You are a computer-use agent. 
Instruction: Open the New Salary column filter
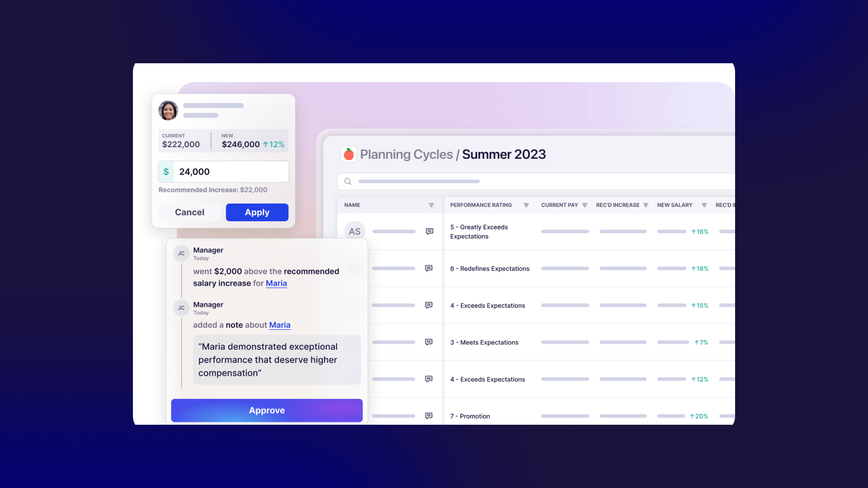click(x=704, y=205)
